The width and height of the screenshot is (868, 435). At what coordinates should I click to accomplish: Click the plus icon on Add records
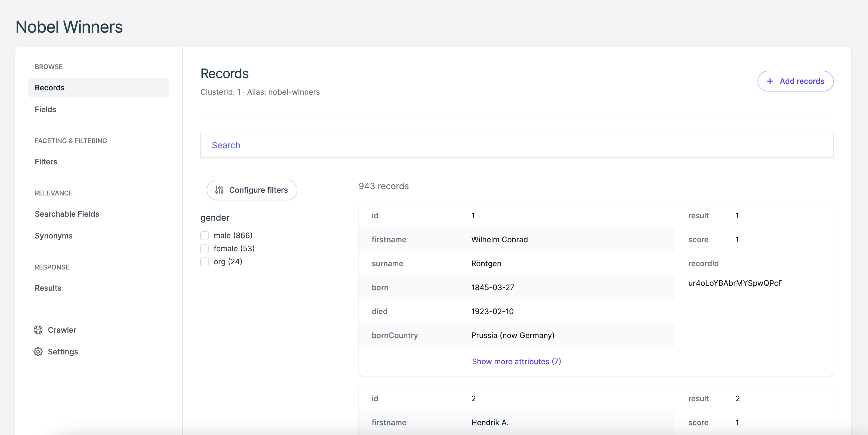pos(770,81)
